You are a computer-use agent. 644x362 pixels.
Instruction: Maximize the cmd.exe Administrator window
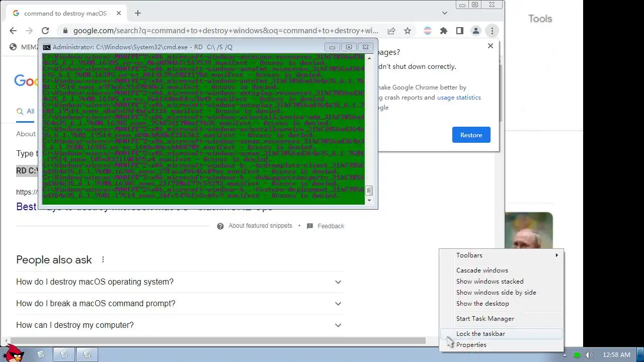[349, 47]
